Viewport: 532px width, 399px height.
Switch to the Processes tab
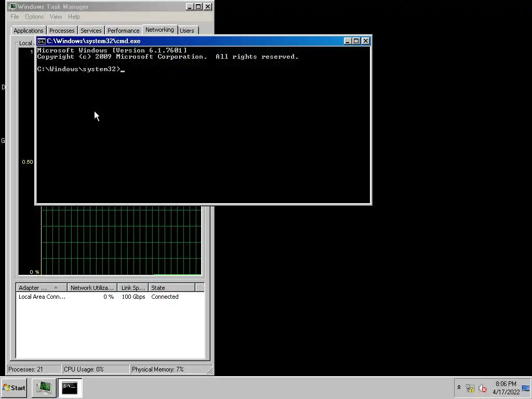coord(62,31)
